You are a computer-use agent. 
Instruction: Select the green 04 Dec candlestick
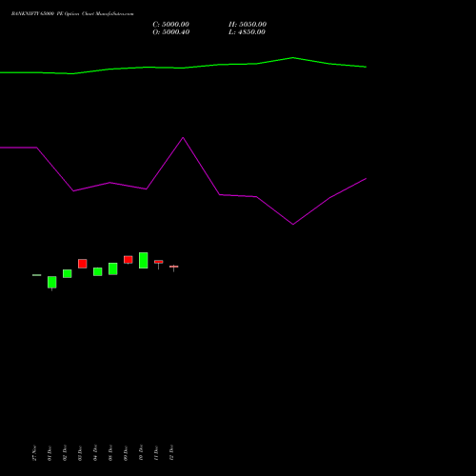pos(98,271)
